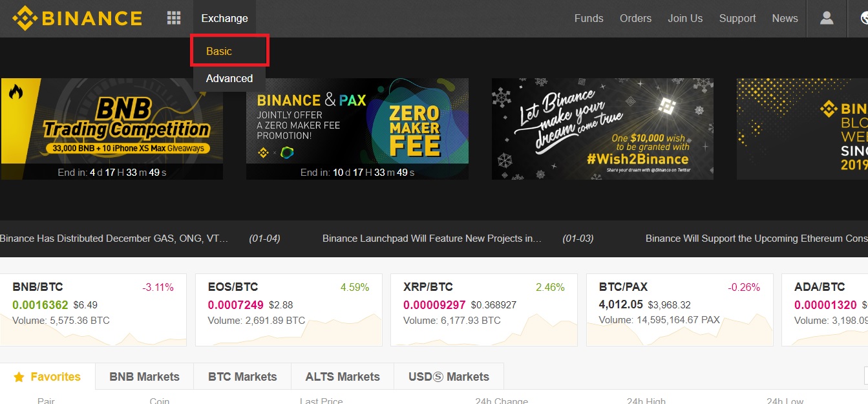Open the apps grid icon
Image resolution: width=868 pixels, height=404 pixels.
pyautogui.click(x=174, y=18)
